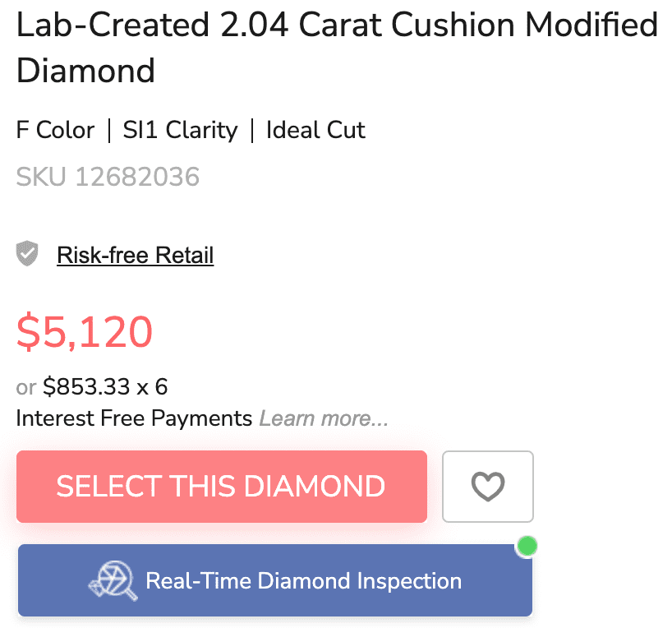The image size is (672, 628).
Task: Click the $5,120 price
Action: [85, 332]
